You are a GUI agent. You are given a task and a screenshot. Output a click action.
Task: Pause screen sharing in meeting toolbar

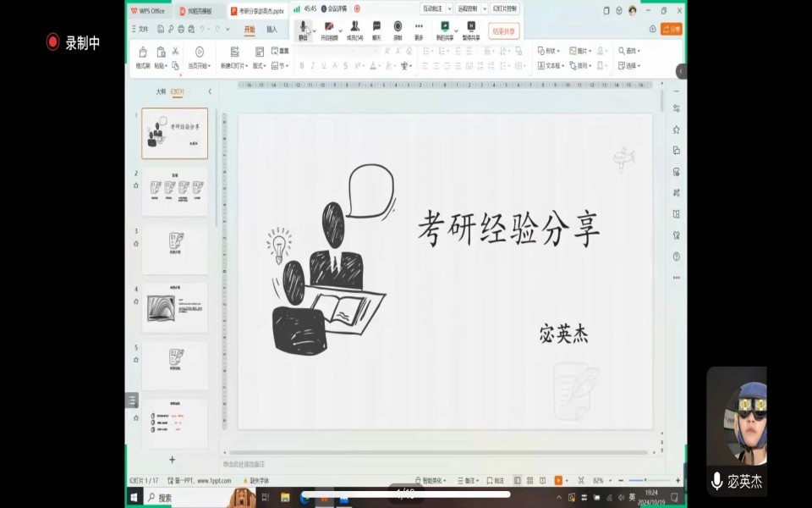470,29
